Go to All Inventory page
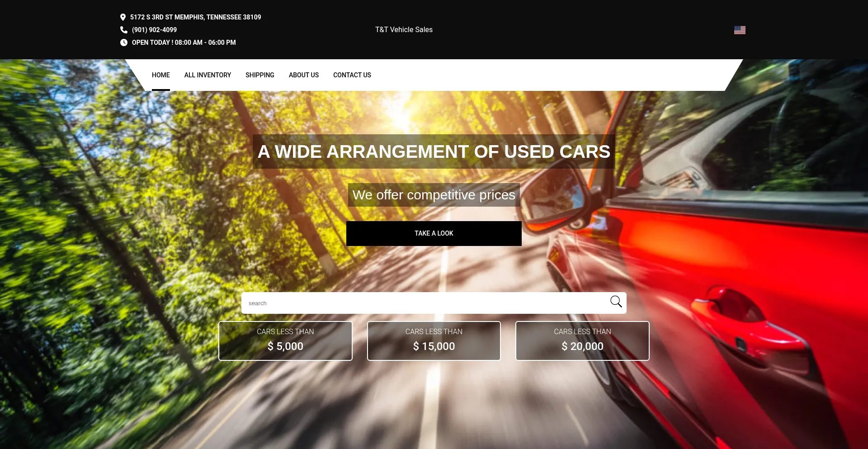 coord(208,75)
